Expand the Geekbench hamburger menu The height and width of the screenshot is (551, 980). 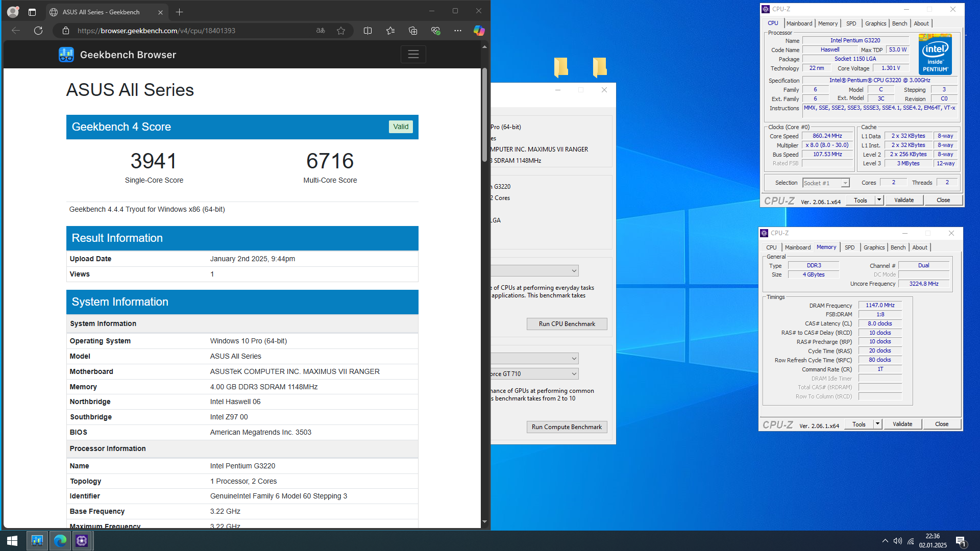pos(413,54)
